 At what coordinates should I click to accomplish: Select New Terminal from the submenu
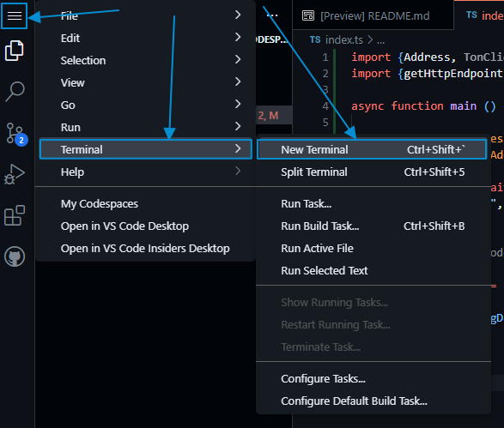(x=372, y=149)
